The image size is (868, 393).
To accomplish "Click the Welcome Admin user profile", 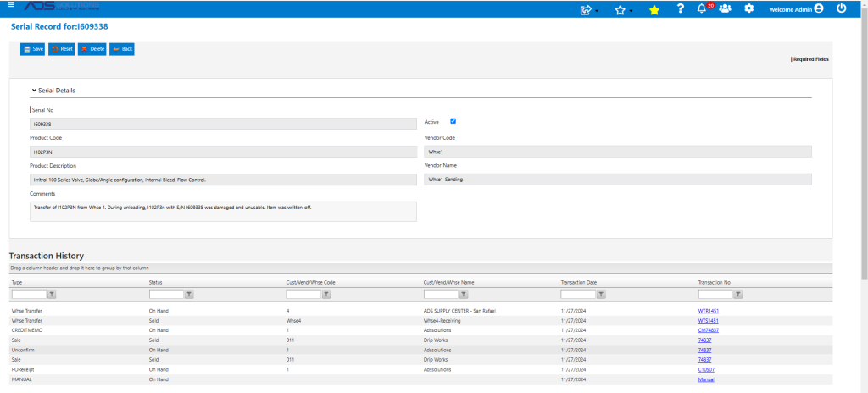I will point(796,9).
